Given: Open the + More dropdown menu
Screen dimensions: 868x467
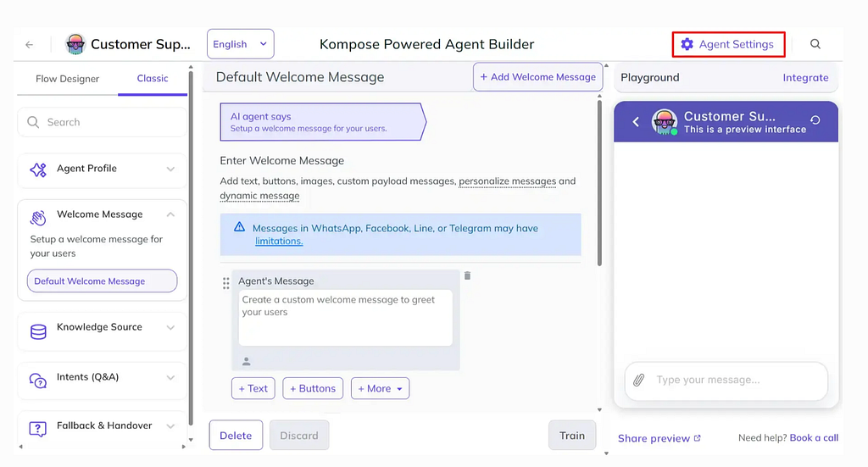Looking at the screenshot, I should coord(381,388).
